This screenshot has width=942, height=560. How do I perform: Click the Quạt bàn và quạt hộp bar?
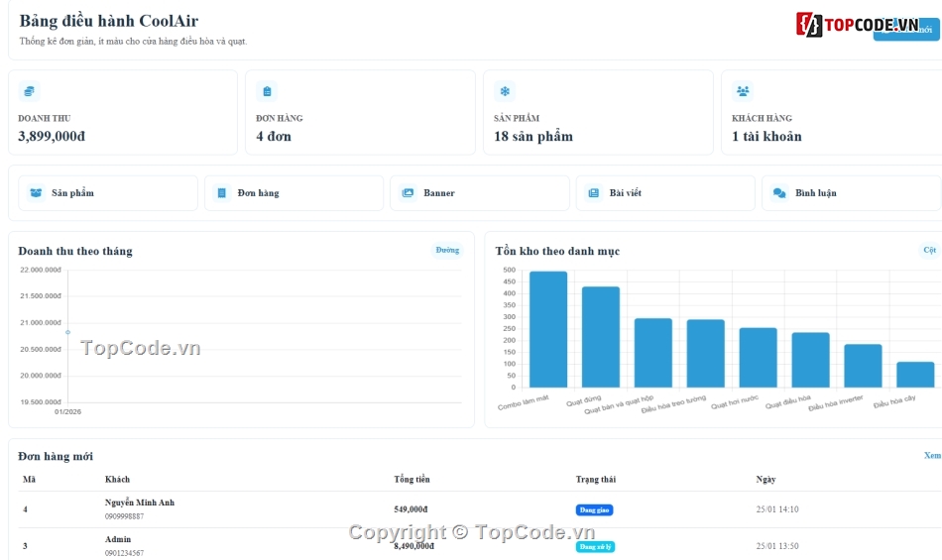pos(653,353)
